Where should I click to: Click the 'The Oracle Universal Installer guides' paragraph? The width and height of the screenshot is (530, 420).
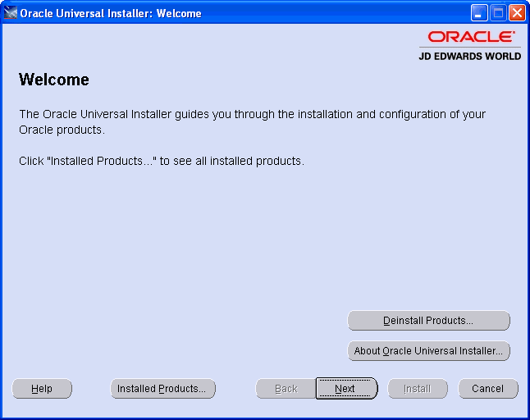[252, 121]
